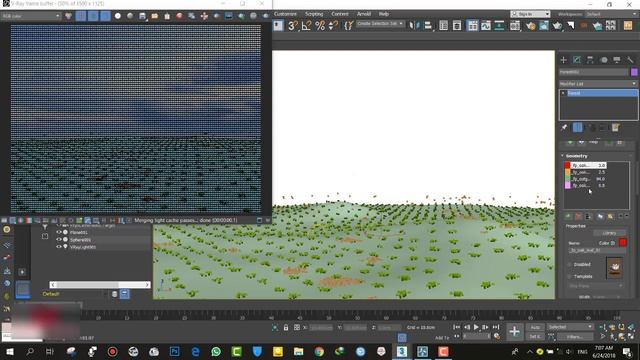Open the Workspaces Default dropdown
Image resolution: width=640 pixels, height=360 pixels.
[x=611, y=14]
